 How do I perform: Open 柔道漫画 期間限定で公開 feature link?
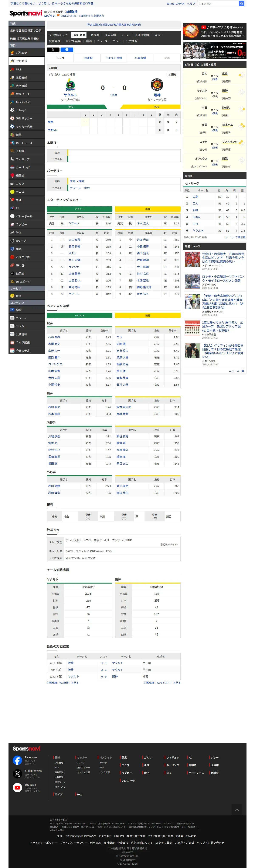coord(26,31)
